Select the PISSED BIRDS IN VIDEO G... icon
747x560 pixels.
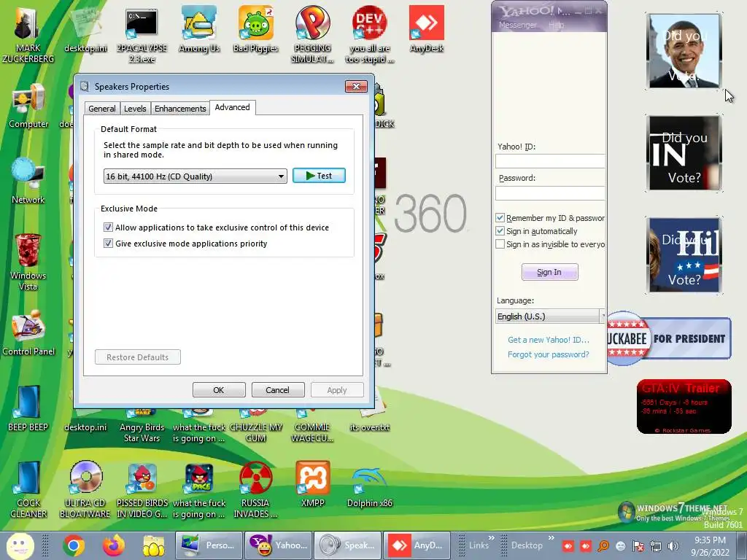coord(142,489)
